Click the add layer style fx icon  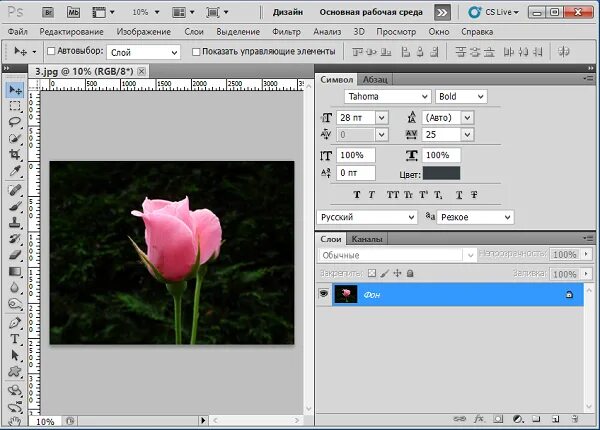pyautogui.click(x=479, y=419)
